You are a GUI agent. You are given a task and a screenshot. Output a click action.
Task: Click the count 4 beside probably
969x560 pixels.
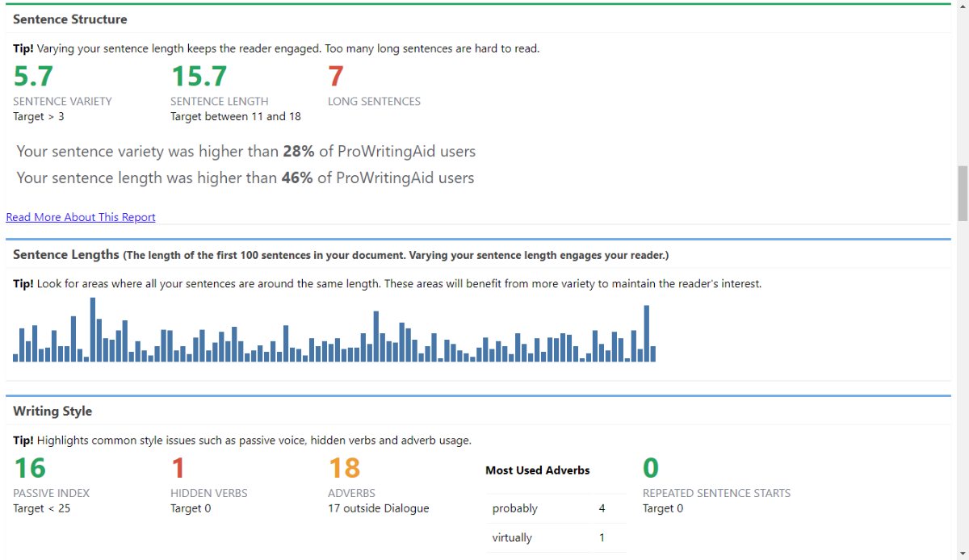602,508
